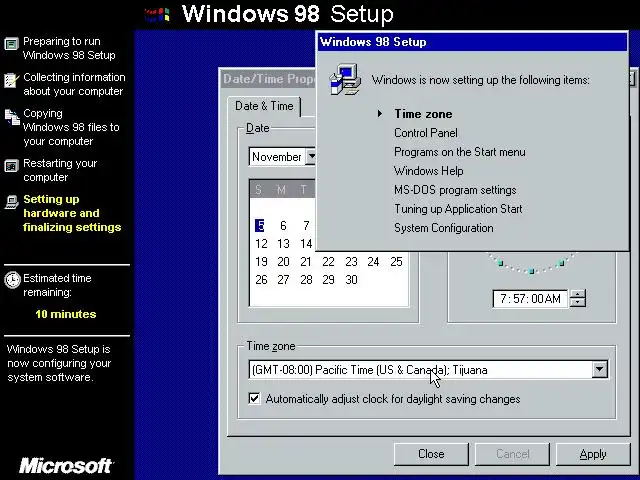Click the Preparing to run Setup step icon
This screenshot has height=480, width=640.
click(x=11, y=43)
